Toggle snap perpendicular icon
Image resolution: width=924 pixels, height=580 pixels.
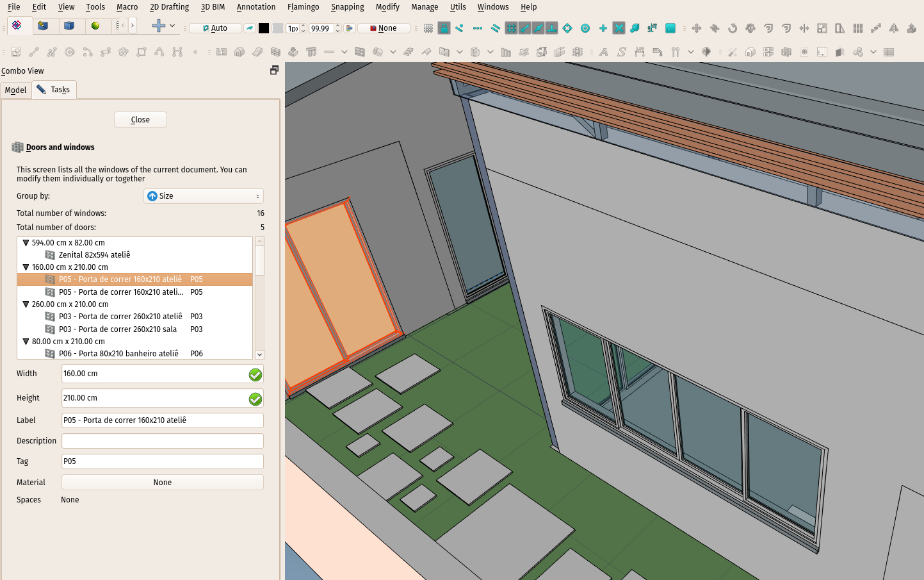(x=551, y=28)
